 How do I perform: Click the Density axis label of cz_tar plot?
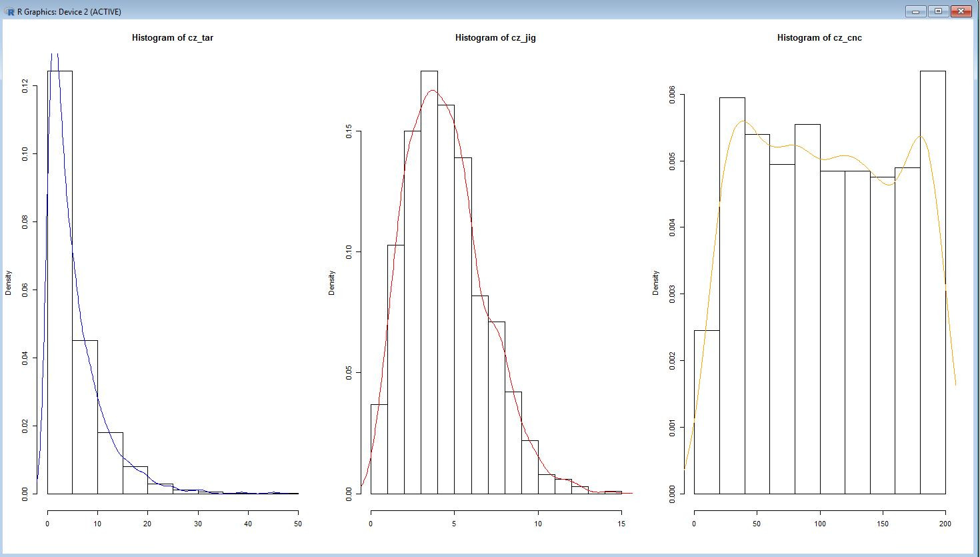(x=9, y=282)
